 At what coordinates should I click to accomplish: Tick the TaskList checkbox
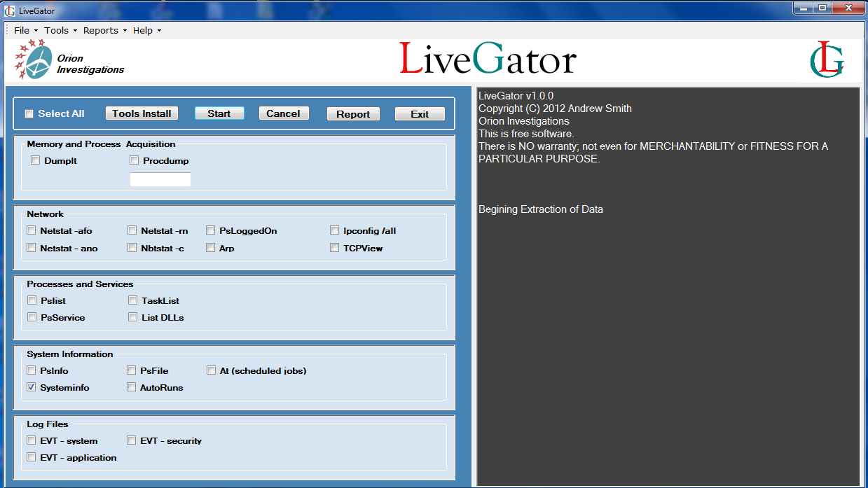(133, 300)
